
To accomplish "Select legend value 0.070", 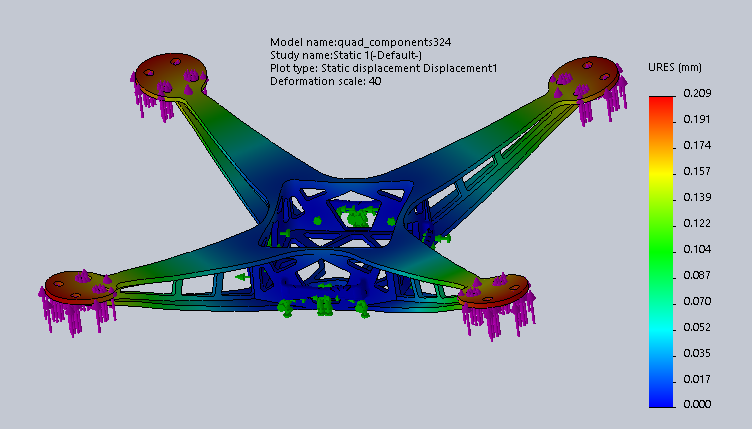I will [x=697, y=301].
